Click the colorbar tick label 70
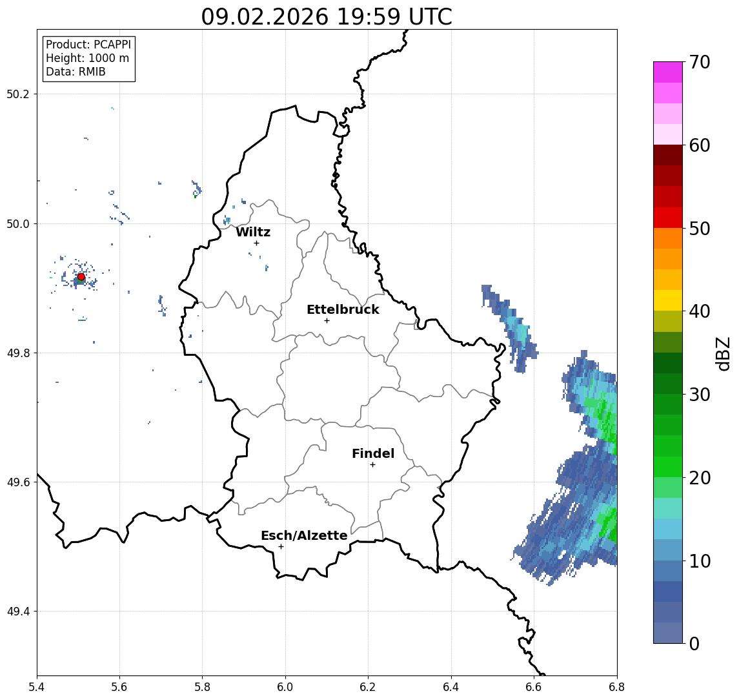This screenshot has height=700, width=739. [x=700, y=62]
